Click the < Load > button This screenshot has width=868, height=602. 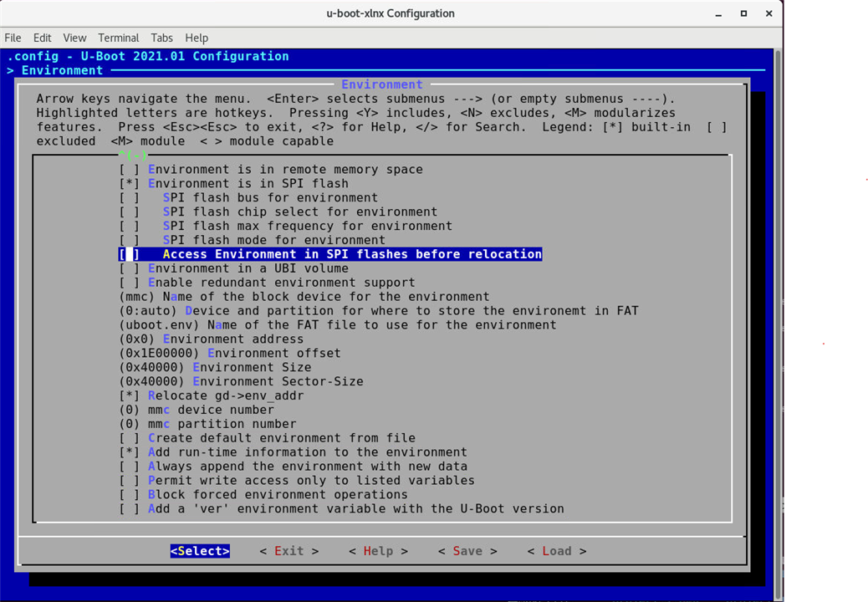556,551
